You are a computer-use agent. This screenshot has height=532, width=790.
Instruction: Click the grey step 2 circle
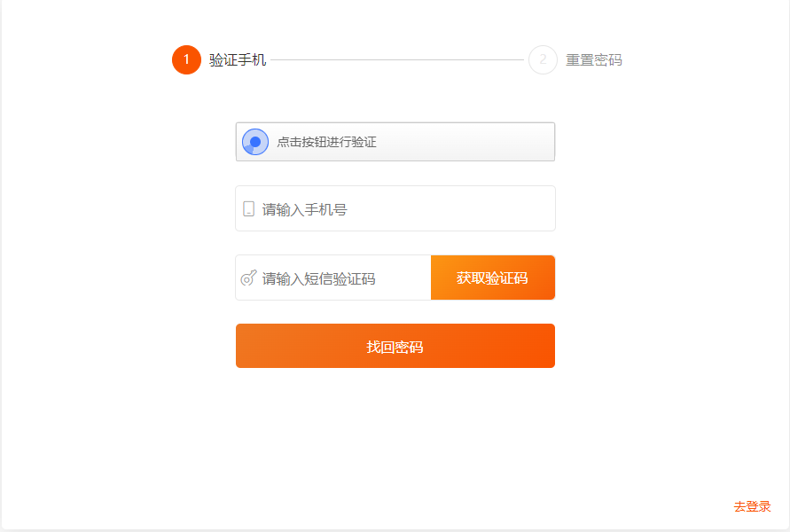tap(543, 60)
